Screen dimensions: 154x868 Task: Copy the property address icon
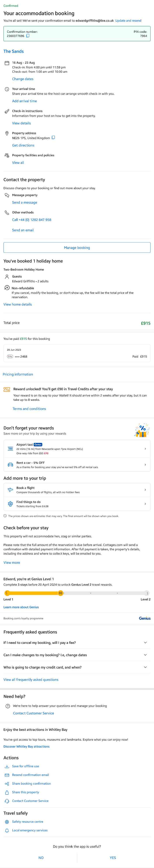point(53,138)
